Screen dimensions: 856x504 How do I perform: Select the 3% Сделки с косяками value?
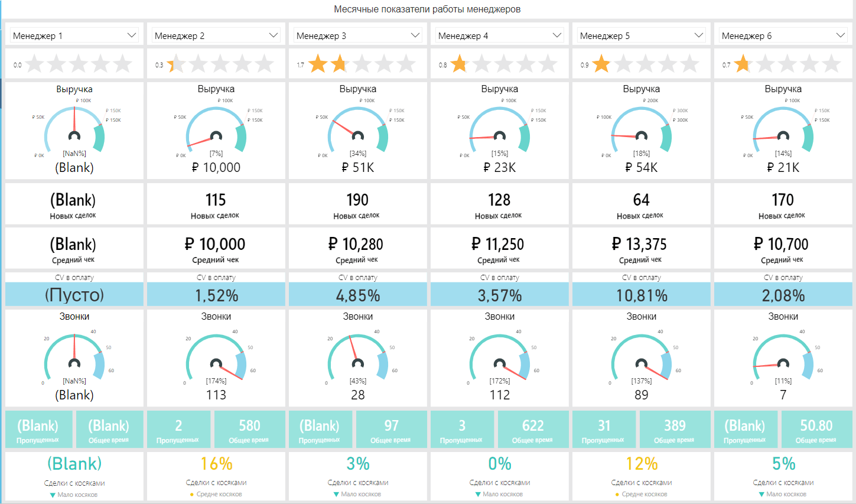click(x=358, y=464)
